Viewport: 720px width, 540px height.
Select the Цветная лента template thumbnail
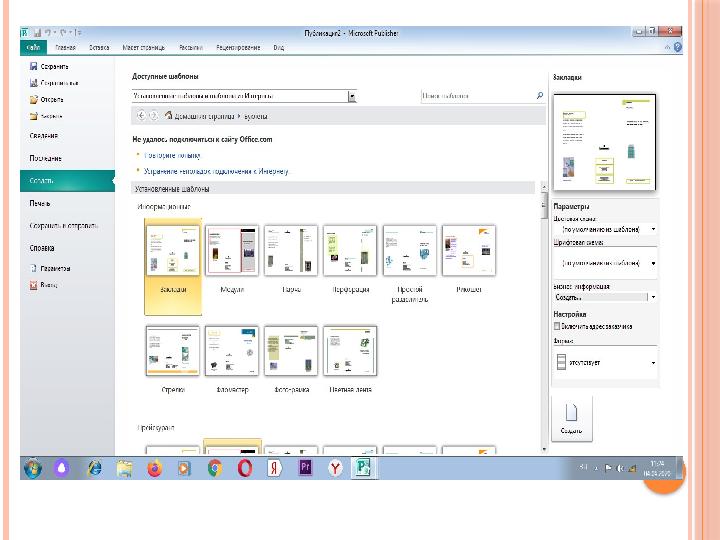(x=350, y=351)
